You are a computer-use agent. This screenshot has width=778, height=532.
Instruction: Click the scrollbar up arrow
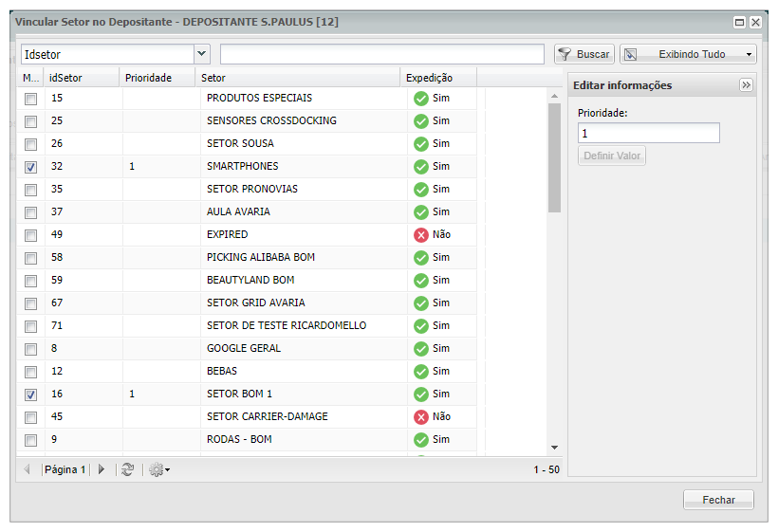tap(554, 96)
